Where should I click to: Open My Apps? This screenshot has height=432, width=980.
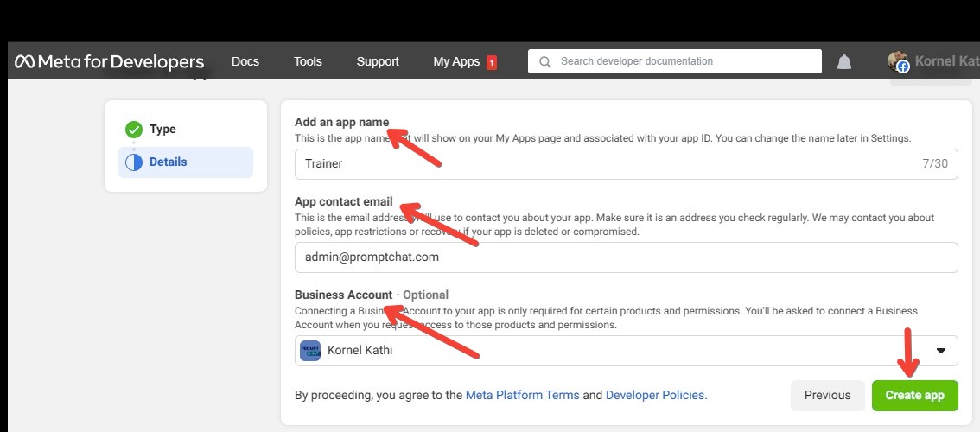coord(456,61)
